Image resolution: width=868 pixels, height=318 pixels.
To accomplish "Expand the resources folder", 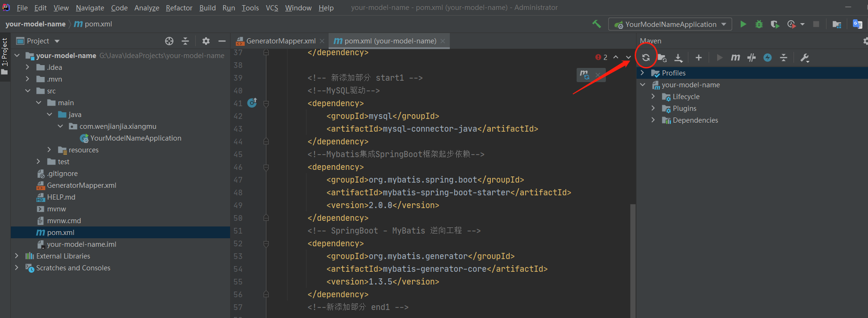I will [x=49, y=150].
